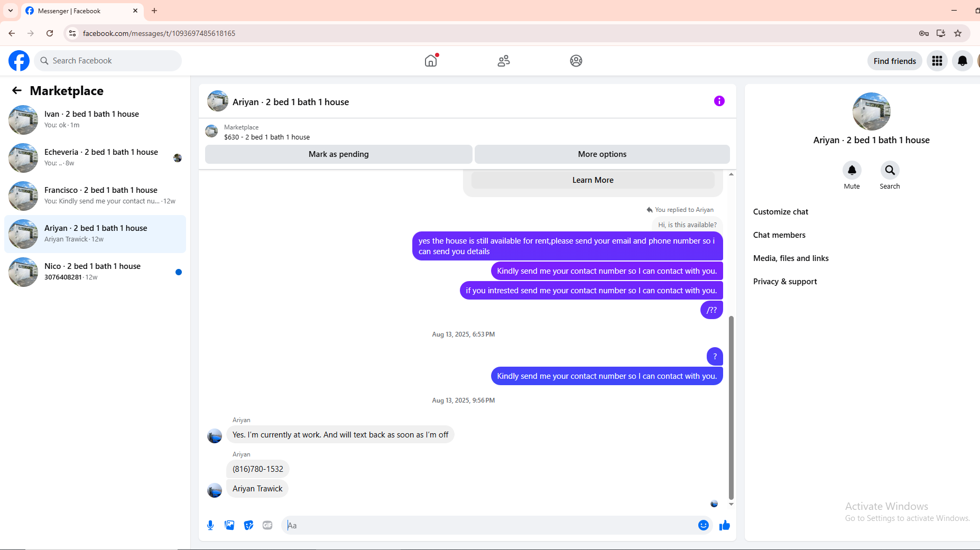Click the scrollbar up arrow in chat

(x=731, y=174)
